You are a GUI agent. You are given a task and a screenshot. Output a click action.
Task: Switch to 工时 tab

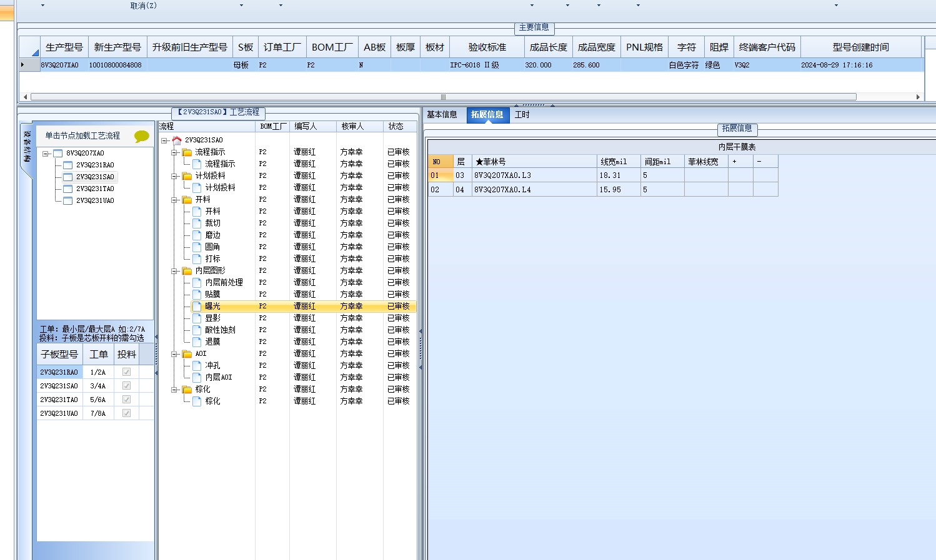(x=522, y=115)
